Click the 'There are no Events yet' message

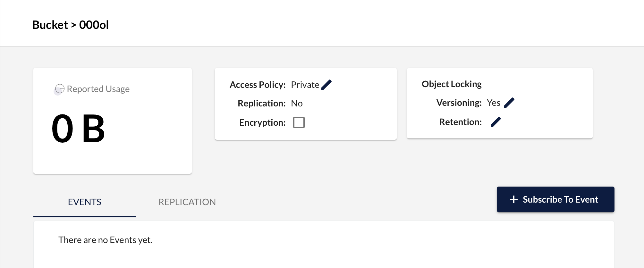[106, 240]
